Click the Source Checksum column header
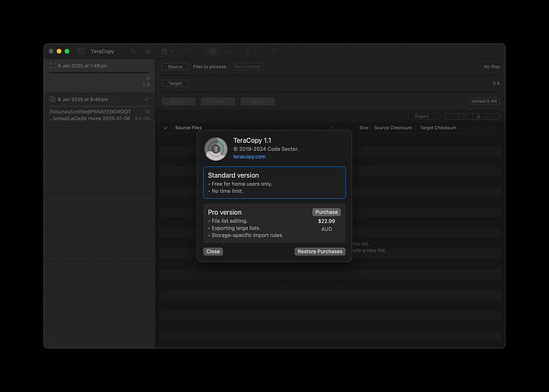This screenshot has height=392, width=549. click(x=393, y=127)
